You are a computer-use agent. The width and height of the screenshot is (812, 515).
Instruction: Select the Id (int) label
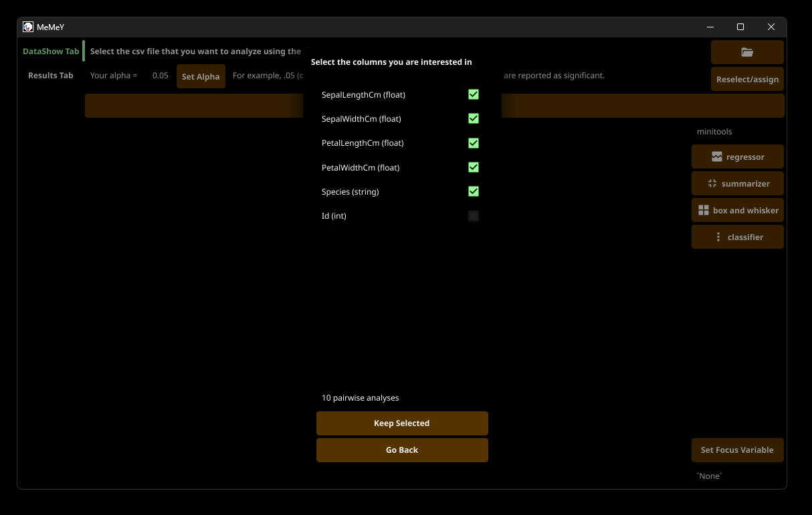(x=334, y=216)
